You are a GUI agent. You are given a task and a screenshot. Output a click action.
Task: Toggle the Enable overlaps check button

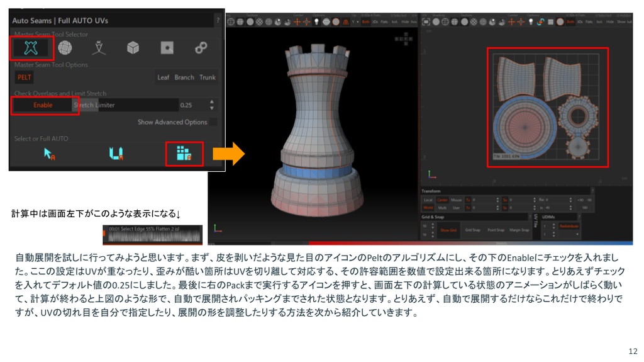pyautogui.click(x=43, y=105)
